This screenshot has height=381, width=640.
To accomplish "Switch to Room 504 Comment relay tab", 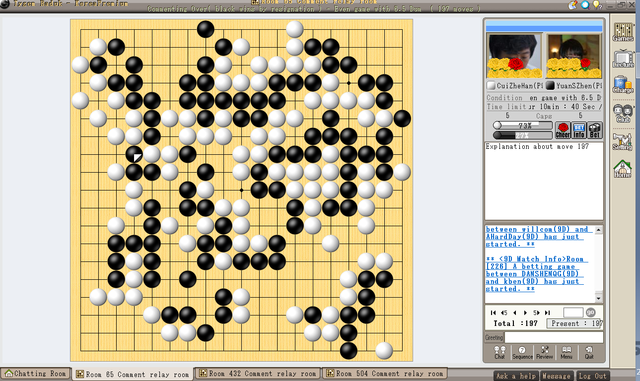I will pyautogui.click(x=384, y=373).
